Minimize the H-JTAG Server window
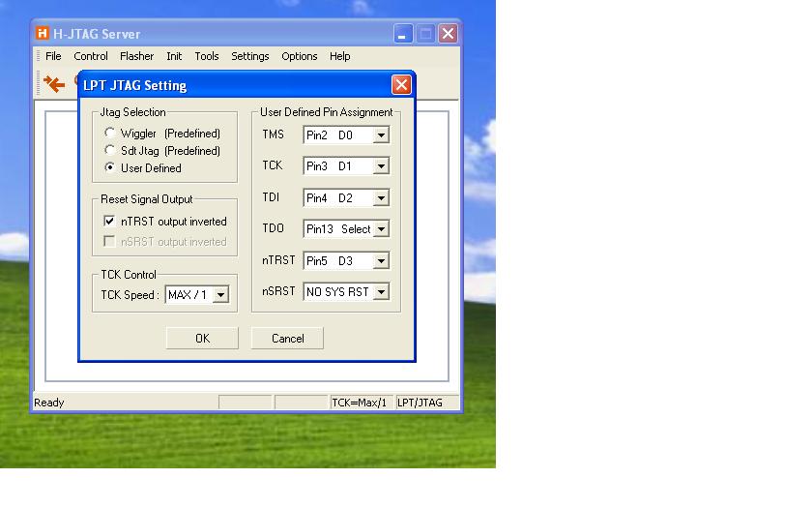812x508 pixels. click(403, 34)
